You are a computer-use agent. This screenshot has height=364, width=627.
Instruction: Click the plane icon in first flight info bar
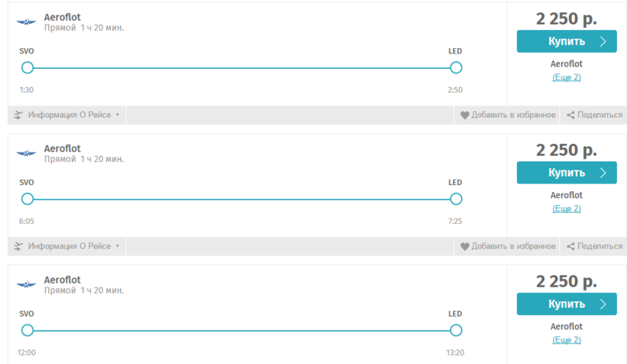pos(19,115)
